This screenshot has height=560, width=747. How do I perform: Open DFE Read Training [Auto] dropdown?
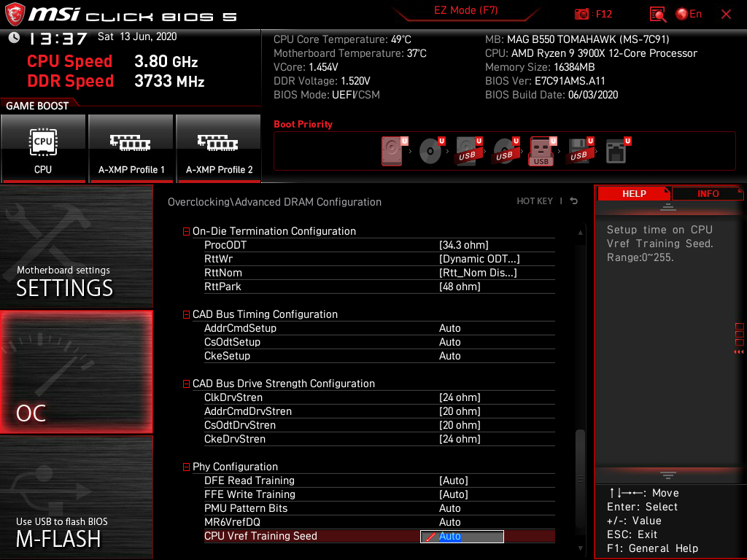pyautogui.click(x=454, y=481)
